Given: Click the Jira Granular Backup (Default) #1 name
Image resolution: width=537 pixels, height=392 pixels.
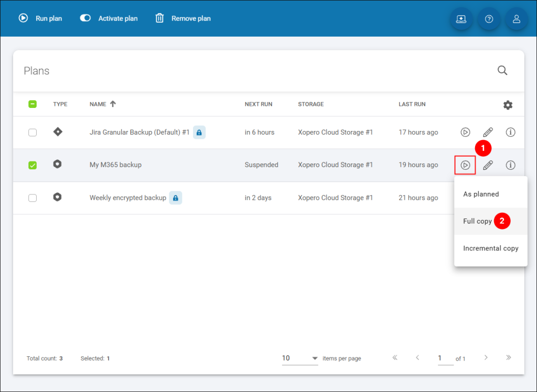Looking at the screenshot, I should pyautogui.click(x=139, y=132).
